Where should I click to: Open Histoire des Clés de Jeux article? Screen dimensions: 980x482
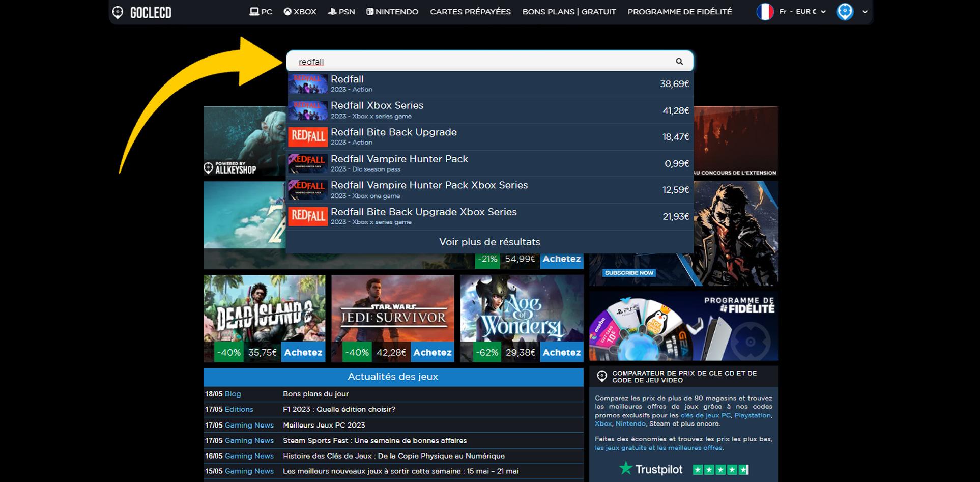(x=393, y=456)
